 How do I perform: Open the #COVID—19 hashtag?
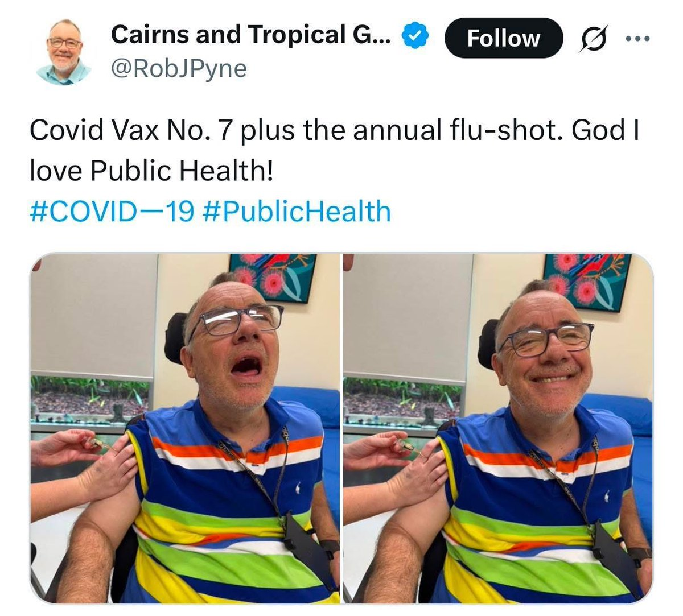(112, 211)
